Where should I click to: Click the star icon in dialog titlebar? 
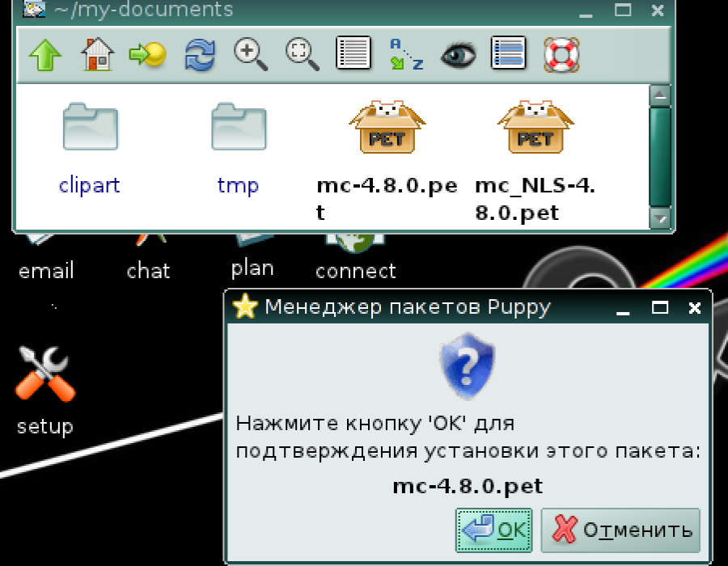click(244, 306)
